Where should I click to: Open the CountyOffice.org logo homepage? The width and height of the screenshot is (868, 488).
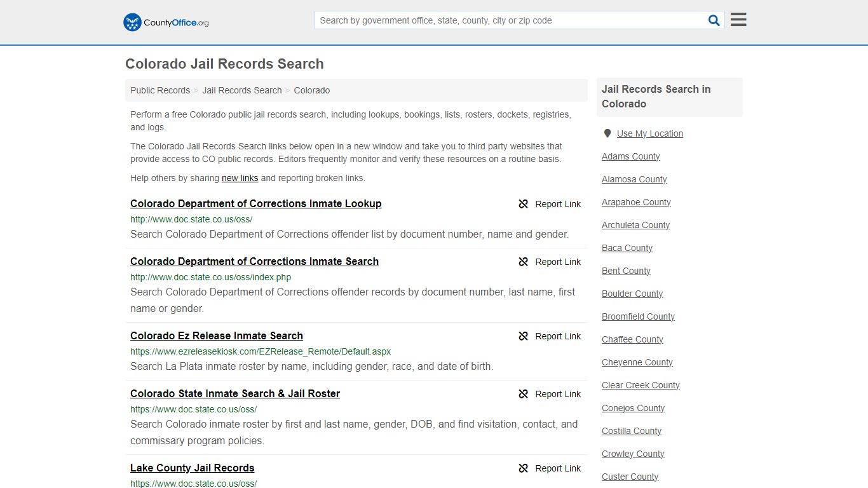pyautogui.click(x=166, y=22)
